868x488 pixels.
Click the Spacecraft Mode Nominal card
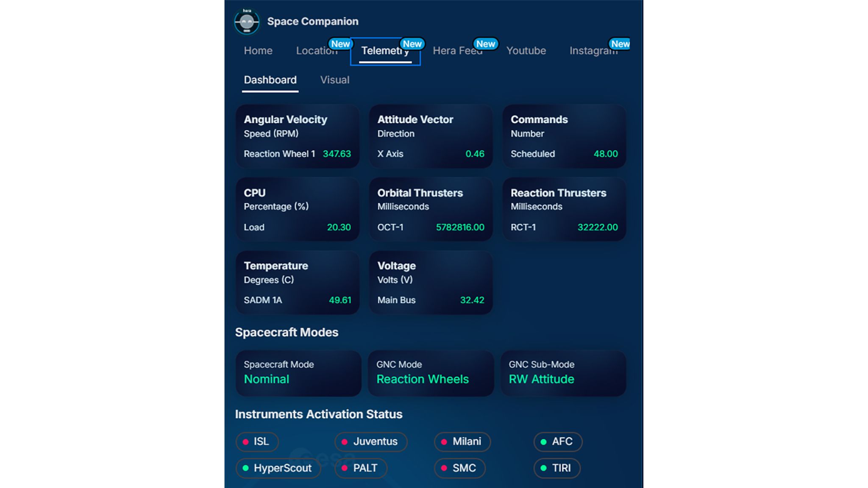[x=298, y=373]
